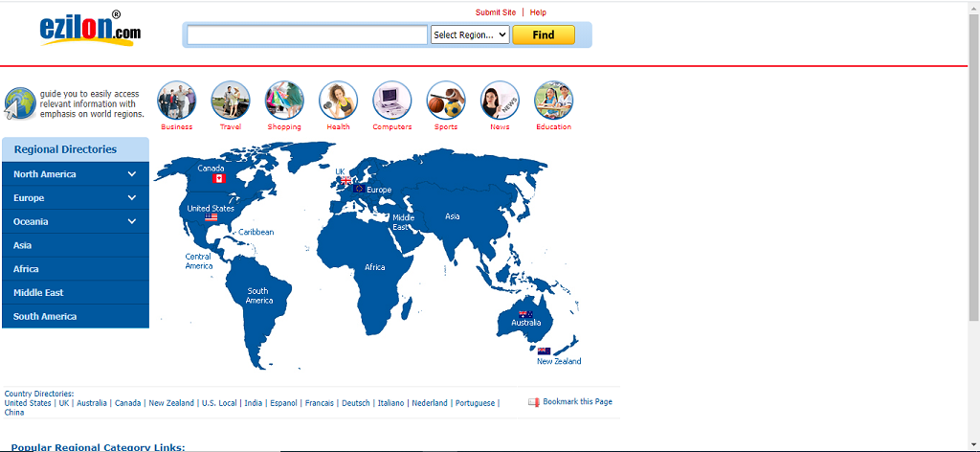Image resolution: width=980 pixels, height=452 pixels.
Task: Click Bookmark this Page link
Action: [576, 402]
